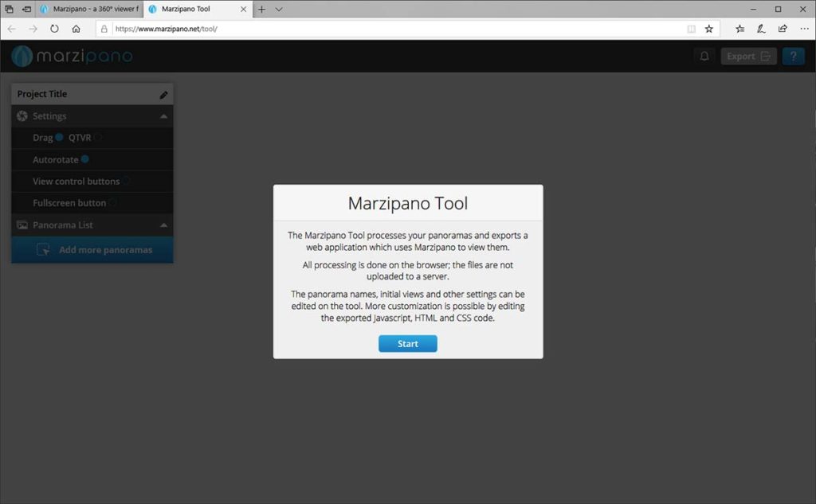Open the favorites hub
This screenshot has height=504, width=816.
pos(739,29)
